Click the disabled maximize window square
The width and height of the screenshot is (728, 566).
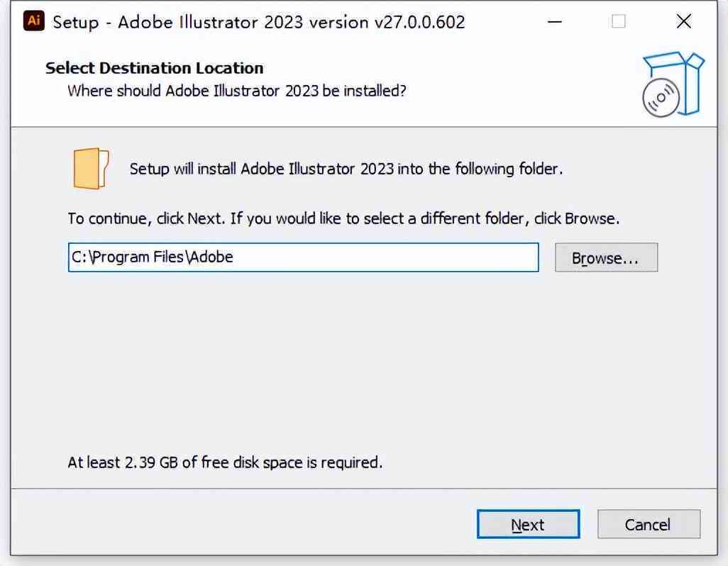click(x=619, y=21)
